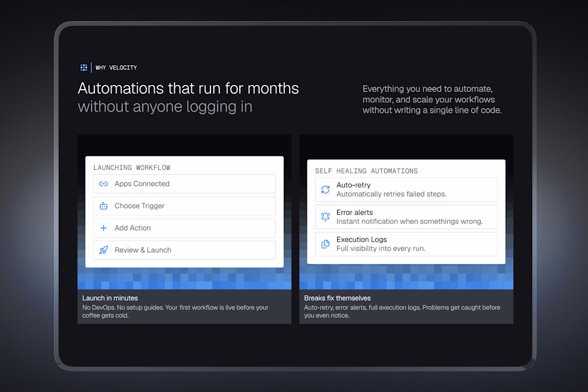Click the Apps Connected link icon

104,184
